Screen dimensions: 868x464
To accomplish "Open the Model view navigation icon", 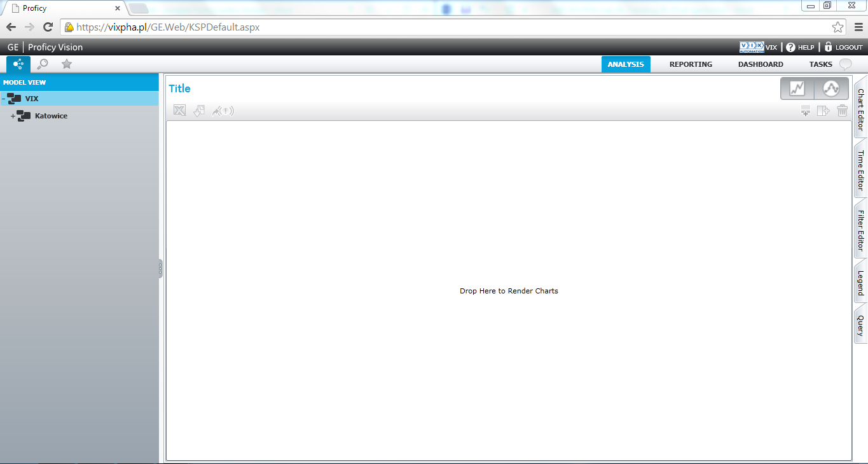I will 18,64.
